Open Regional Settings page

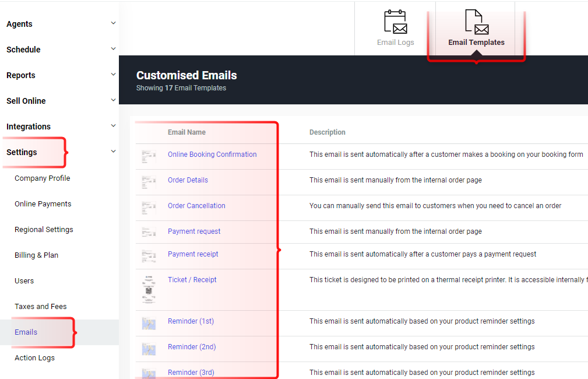[x=44, y=230]
